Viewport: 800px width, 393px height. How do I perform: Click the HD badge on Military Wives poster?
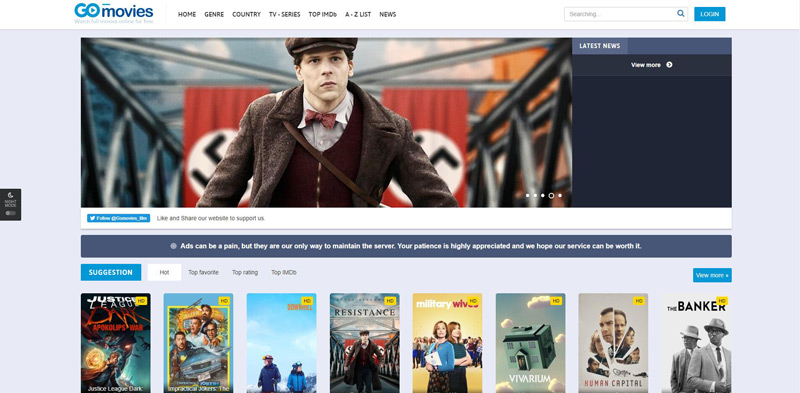click(472, 301)
